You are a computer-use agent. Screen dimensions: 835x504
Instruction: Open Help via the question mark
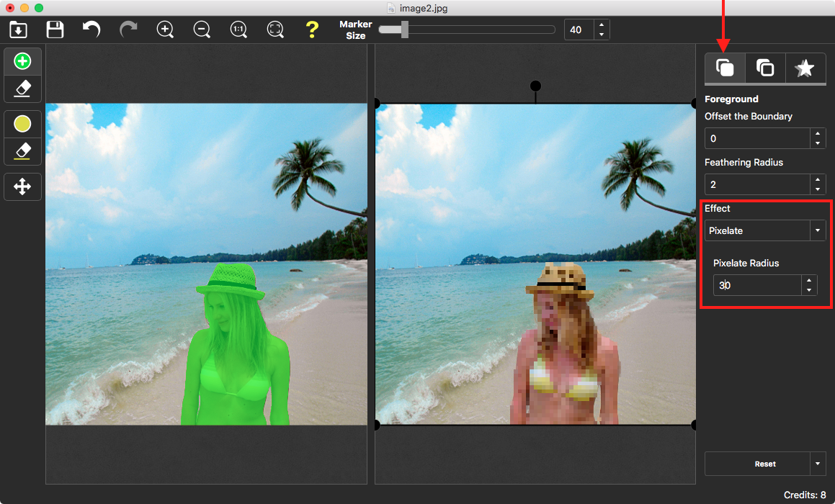click(x=312, y=30)
